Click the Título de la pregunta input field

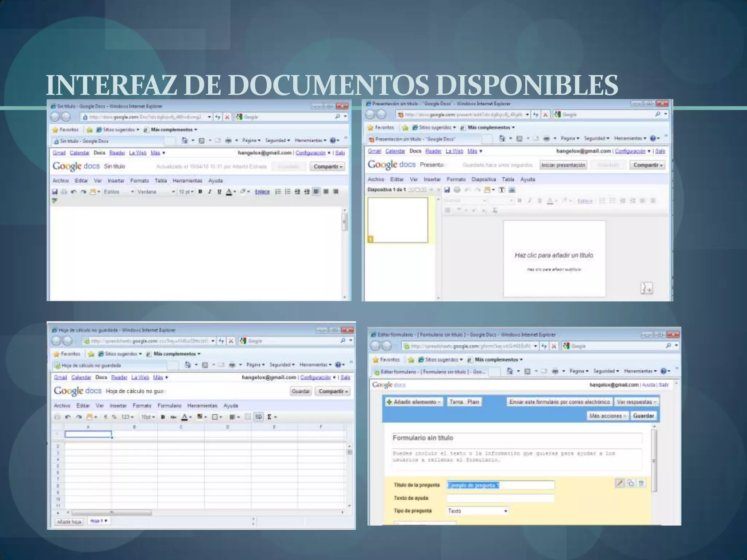coord(500,485)
